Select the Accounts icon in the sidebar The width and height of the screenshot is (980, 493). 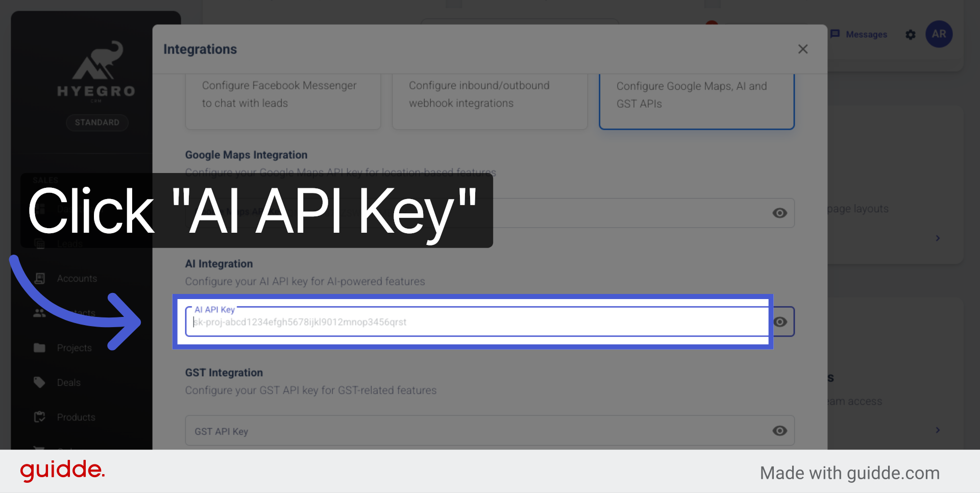pyautogui.click(x=40, y=278)
